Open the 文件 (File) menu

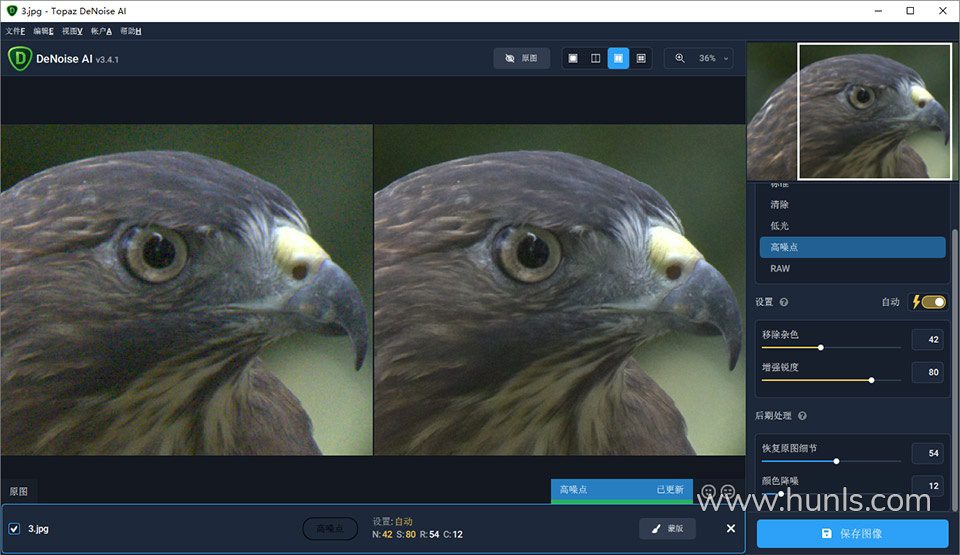pos(15,31)
